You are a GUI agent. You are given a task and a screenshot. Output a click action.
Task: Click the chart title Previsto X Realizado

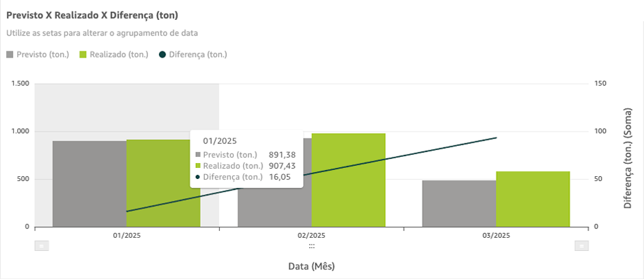pos(97,14)
